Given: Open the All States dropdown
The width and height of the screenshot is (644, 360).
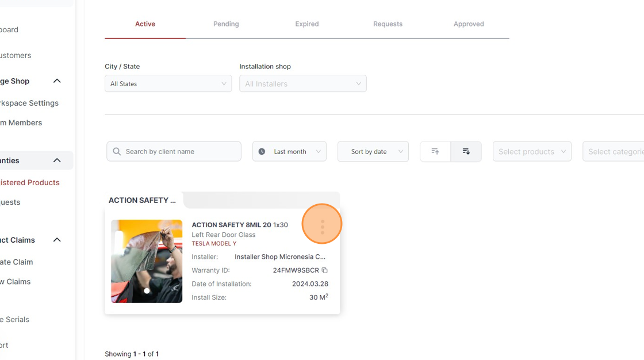Looking at the screenshot, I should pyautogui.click(x=168, y=83).
